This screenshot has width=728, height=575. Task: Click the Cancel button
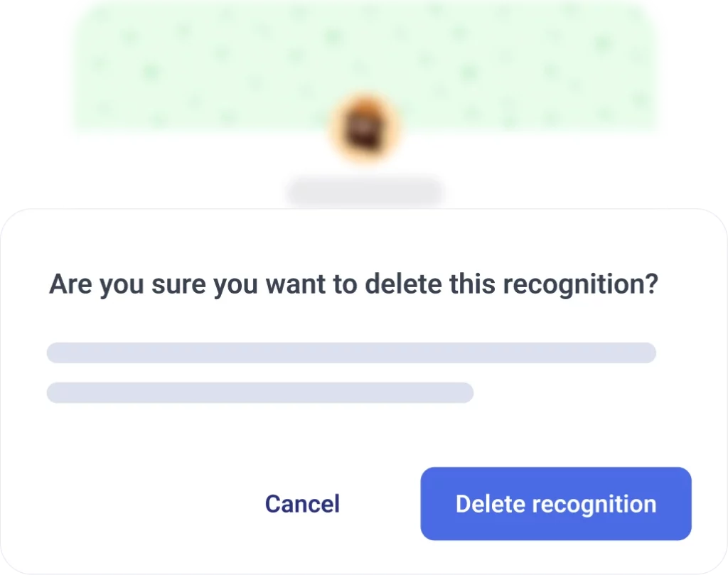pos(302,504)
